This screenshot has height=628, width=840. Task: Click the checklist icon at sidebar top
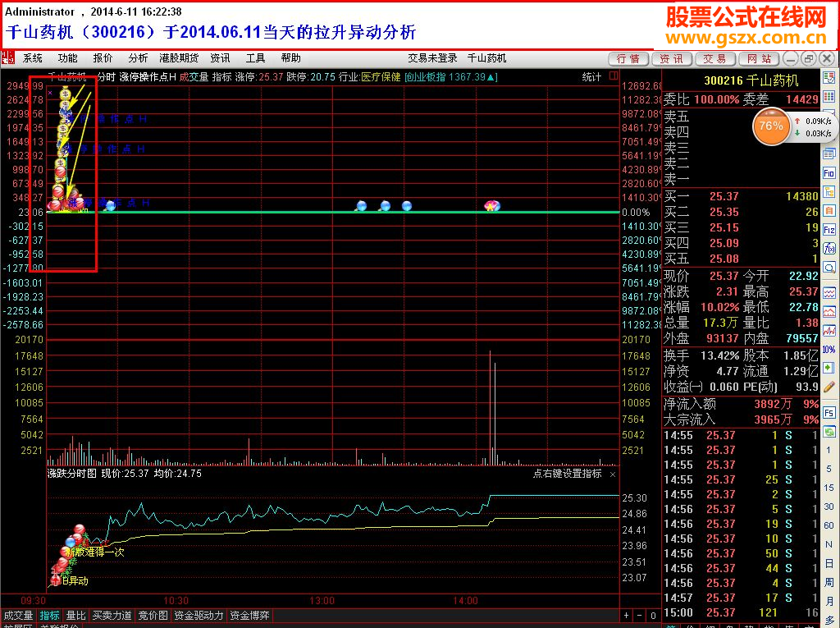829,78
